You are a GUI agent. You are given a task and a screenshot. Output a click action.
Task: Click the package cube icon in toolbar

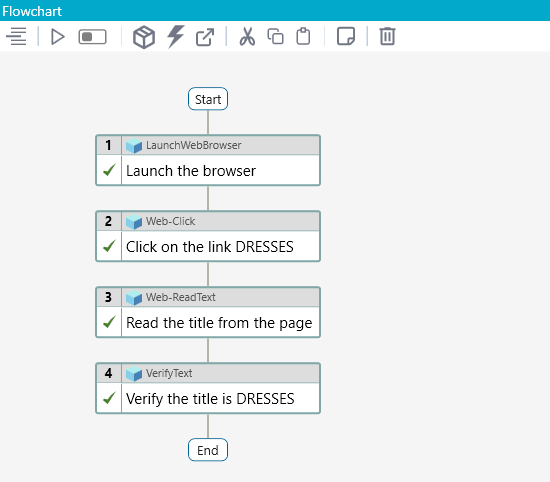tap(144, 37)
